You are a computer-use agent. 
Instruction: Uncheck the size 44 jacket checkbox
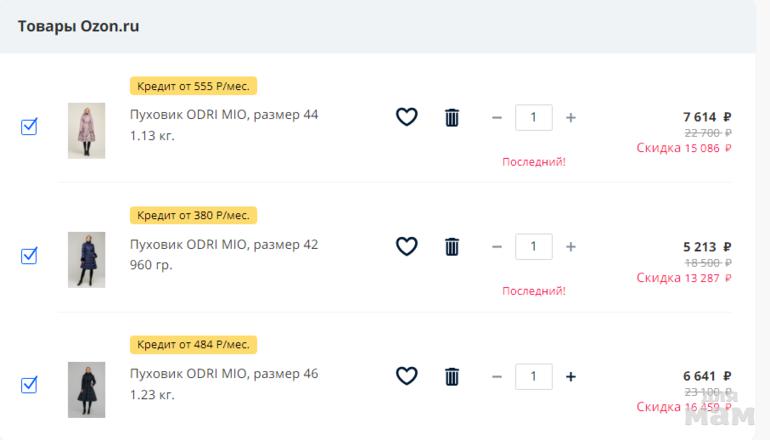[29, 127]
